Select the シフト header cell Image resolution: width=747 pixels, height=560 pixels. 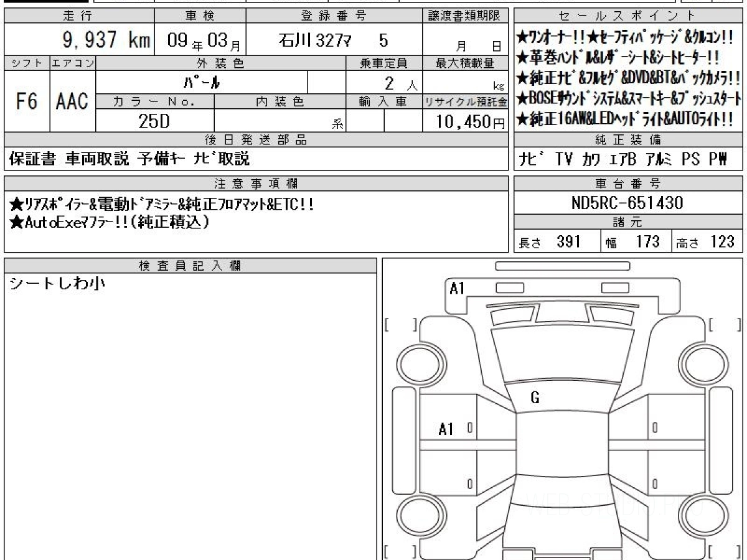point(27,63)
